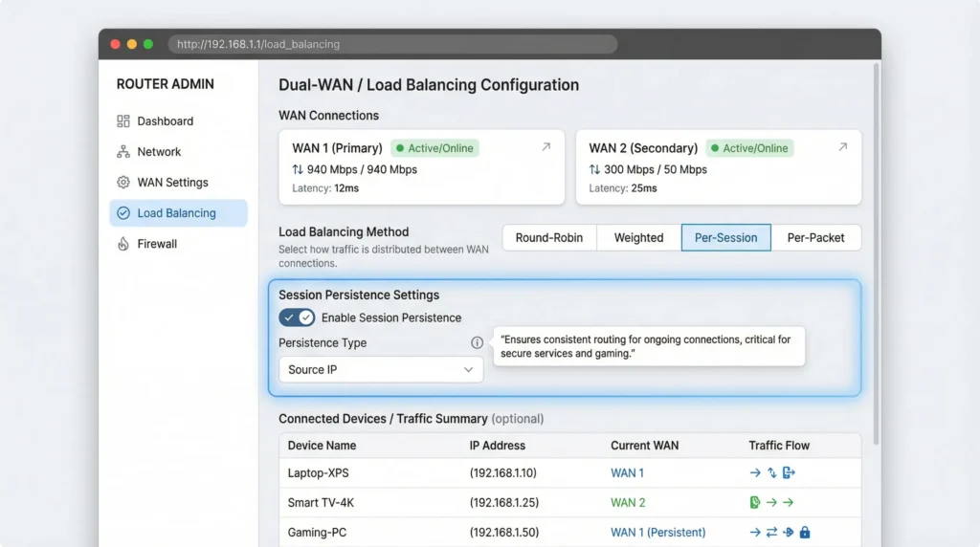Click the session persistence tooltip text

point(646,346)
